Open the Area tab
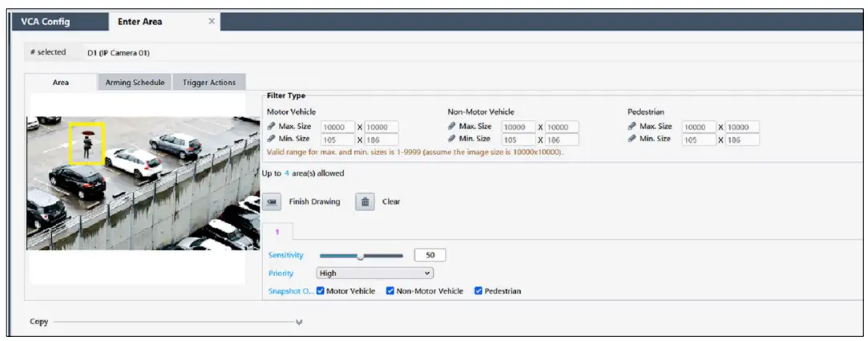 click(x=60, y=83)
